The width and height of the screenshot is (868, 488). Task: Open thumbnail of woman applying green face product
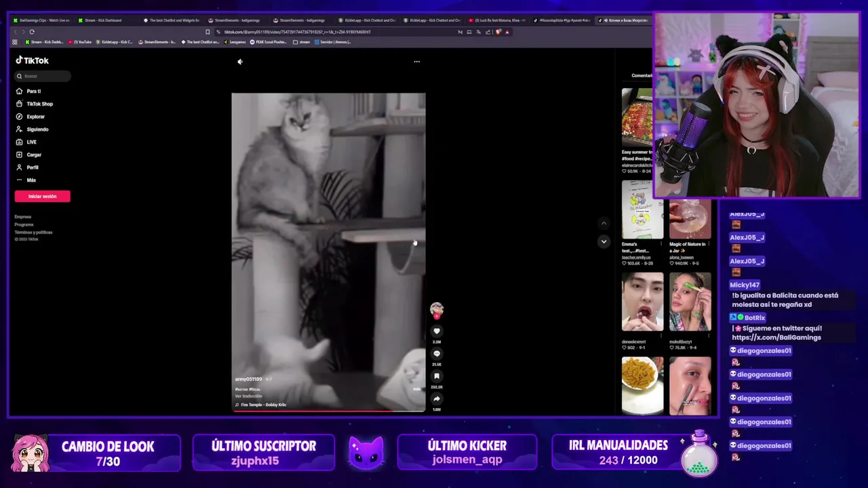point(690,301)
